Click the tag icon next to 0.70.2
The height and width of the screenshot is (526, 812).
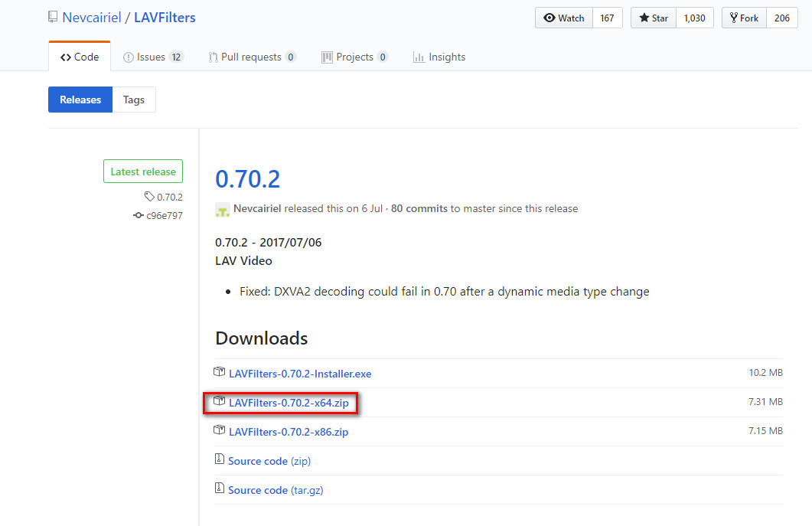[x=149, y=197]
